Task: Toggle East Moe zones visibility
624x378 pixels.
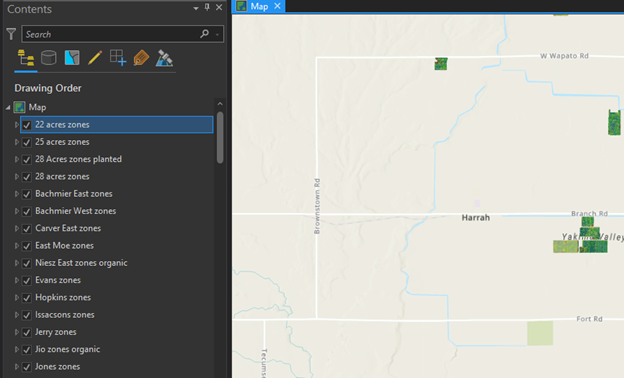Action: (x=27, y=246)
